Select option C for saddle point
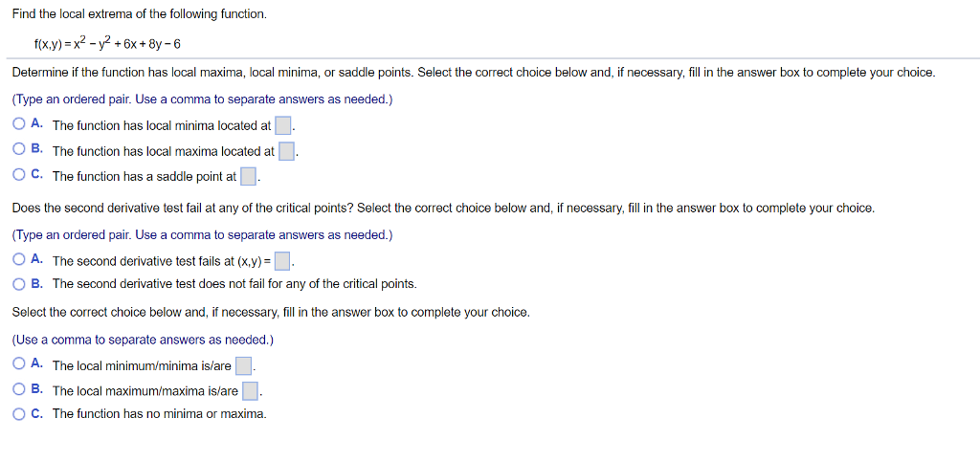 coord(19,175)
